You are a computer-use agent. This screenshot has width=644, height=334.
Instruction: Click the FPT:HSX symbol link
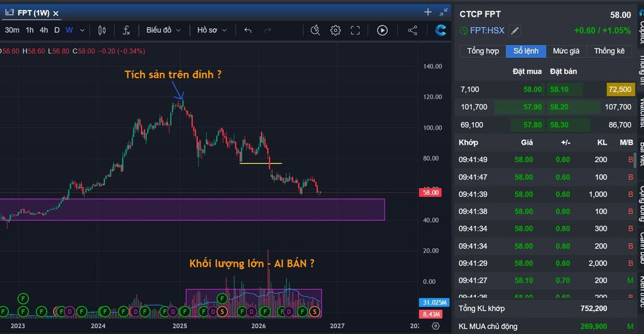click(x=487, y=31)
